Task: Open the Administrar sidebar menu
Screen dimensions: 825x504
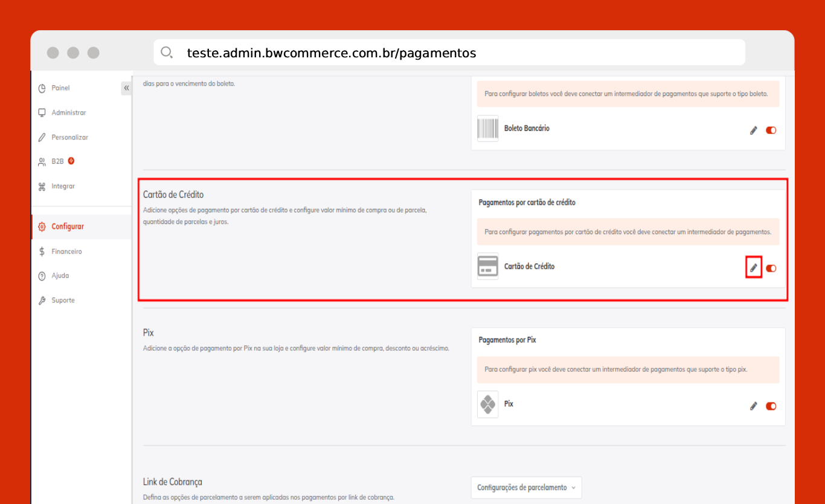Action: point(68,113)
